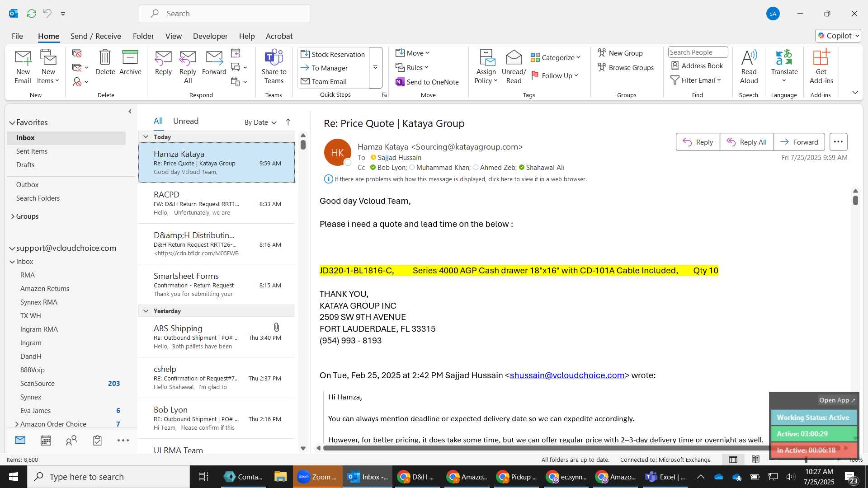Click Reply All in ribbon
Image resolution: width=868 pixels, height=488 pixels.
[x=188, y=67]
